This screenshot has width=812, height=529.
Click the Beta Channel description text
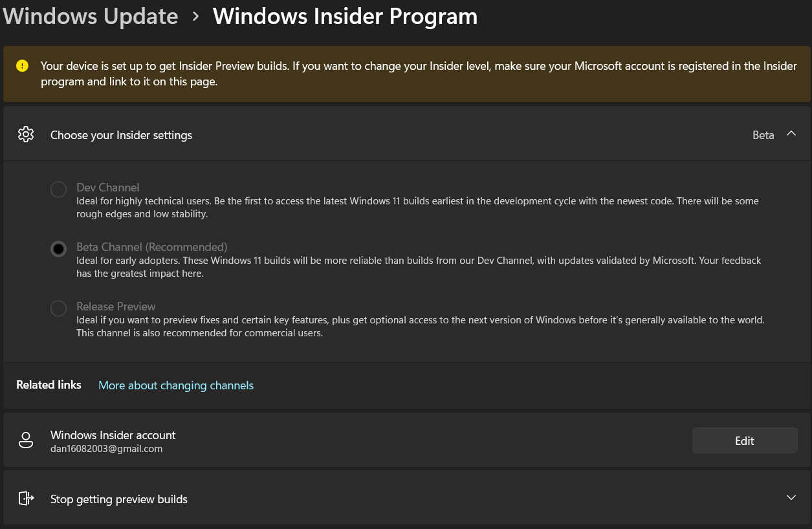pyautogui.click(x=419, y=267)
